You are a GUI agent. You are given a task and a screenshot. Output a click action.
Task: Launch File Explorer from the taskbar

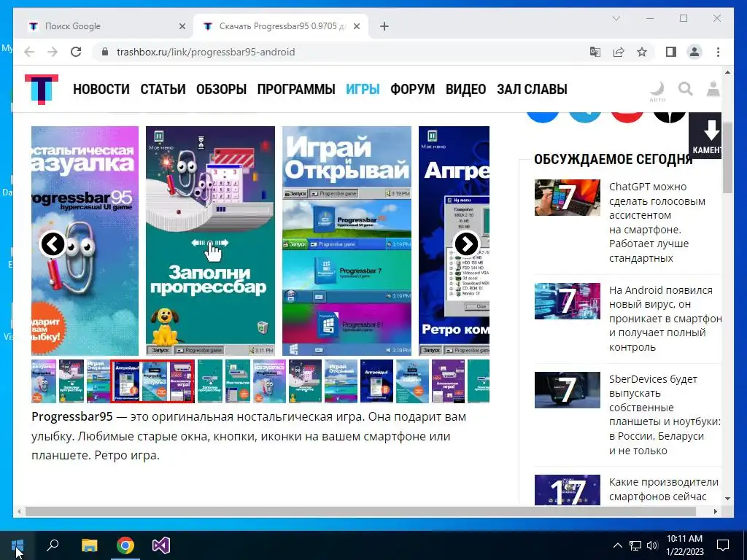point(89,545)
